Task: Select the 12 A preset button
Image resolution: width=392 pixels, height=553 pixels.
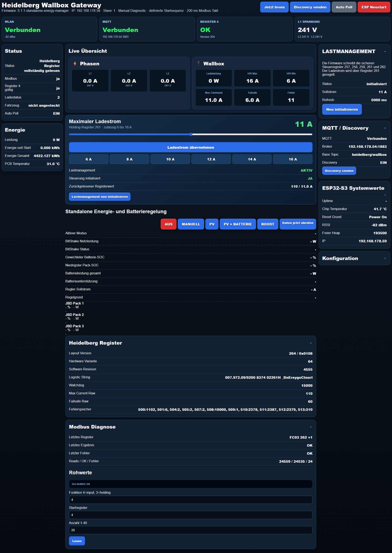Action: pyautogui.click(x=211, y=159)
